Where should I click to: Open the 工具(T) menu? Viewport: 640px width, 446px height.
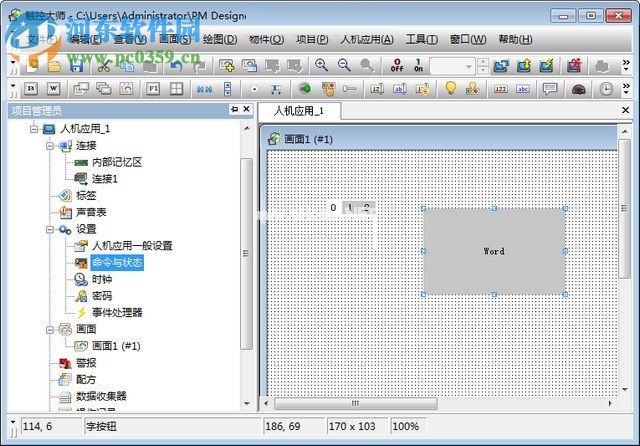point(422,39)
